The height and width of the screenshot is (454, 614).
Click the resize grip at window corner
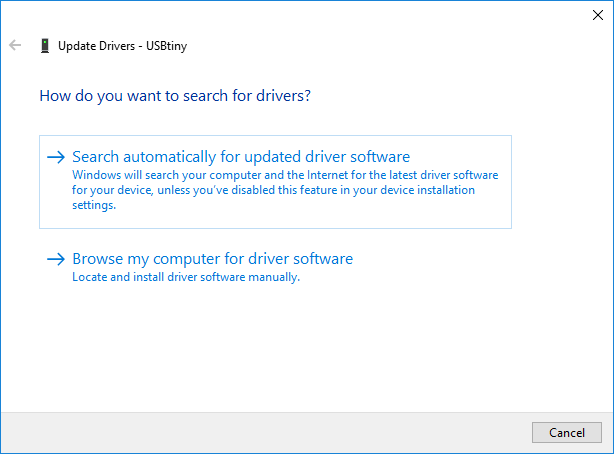coord(608,448)
